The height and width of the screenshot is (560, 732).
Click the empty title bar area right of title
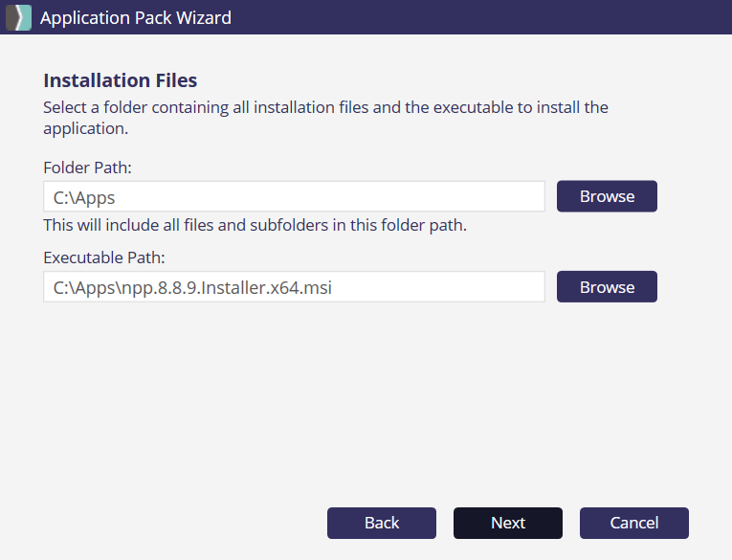pos(478,17)
